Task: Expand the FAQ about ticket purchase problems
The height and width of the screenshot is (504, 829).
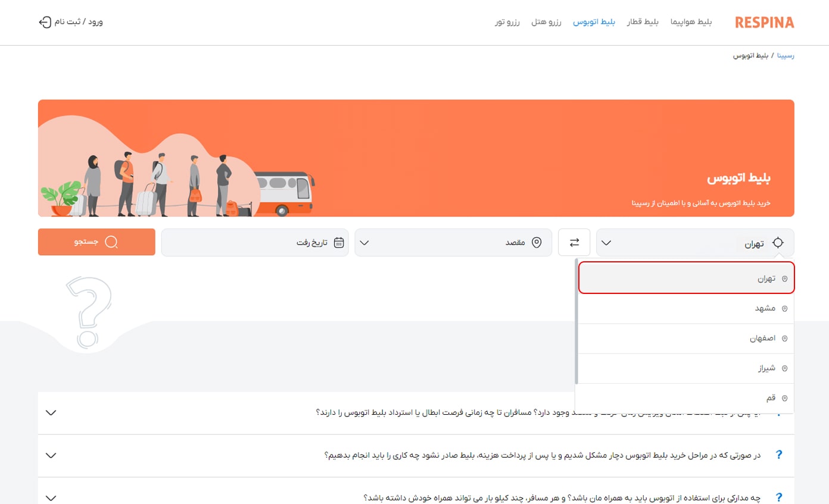Action: pyautogui.click(x=51, y=455)
